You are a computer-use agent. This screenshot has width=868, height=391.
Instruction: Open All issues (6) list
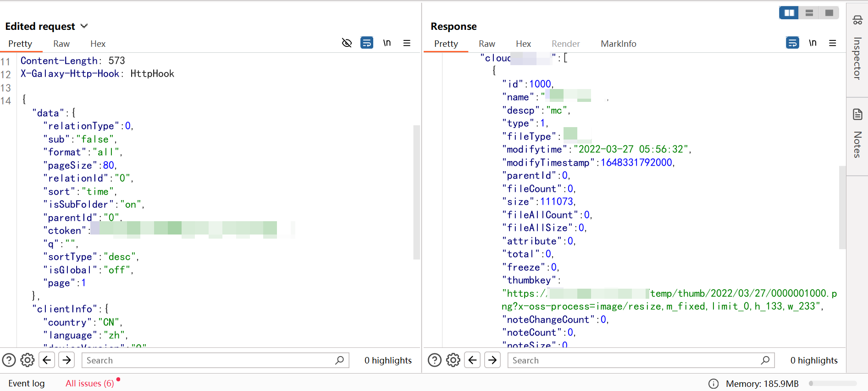click(x=90, y=383)
